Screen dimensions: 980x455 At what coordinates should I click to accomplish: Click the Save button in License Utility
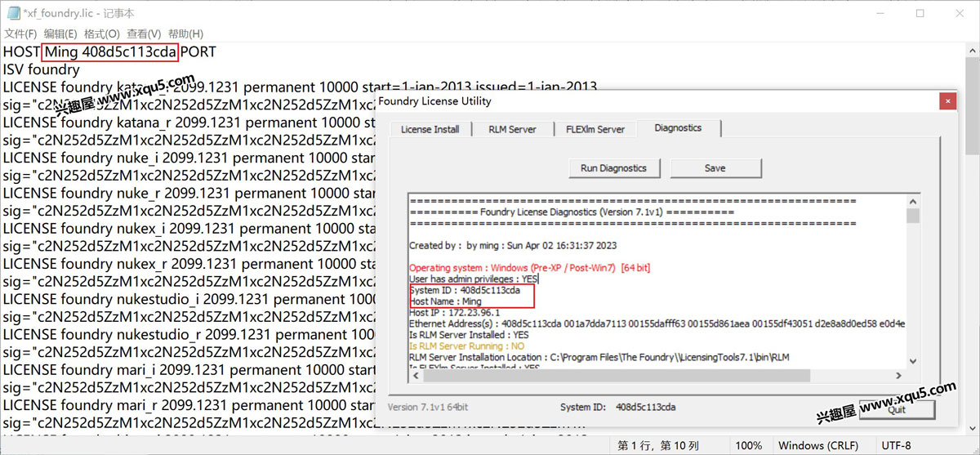tap(715, 168)
